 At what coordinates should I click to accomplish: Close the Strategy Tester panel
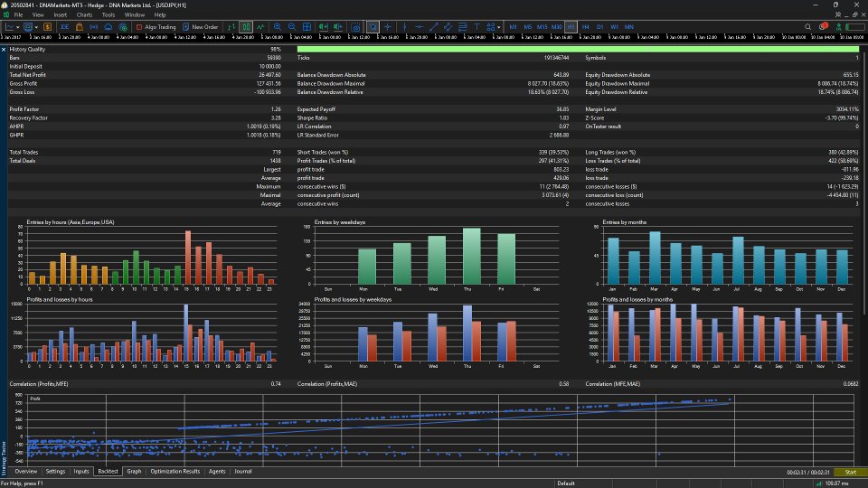4,49
